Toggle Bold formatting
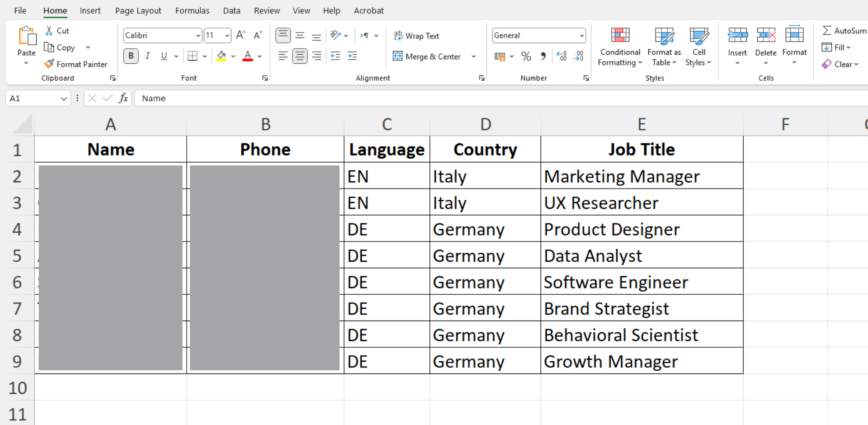Screen dimensions: 868x425 click(x=131, y=56)
